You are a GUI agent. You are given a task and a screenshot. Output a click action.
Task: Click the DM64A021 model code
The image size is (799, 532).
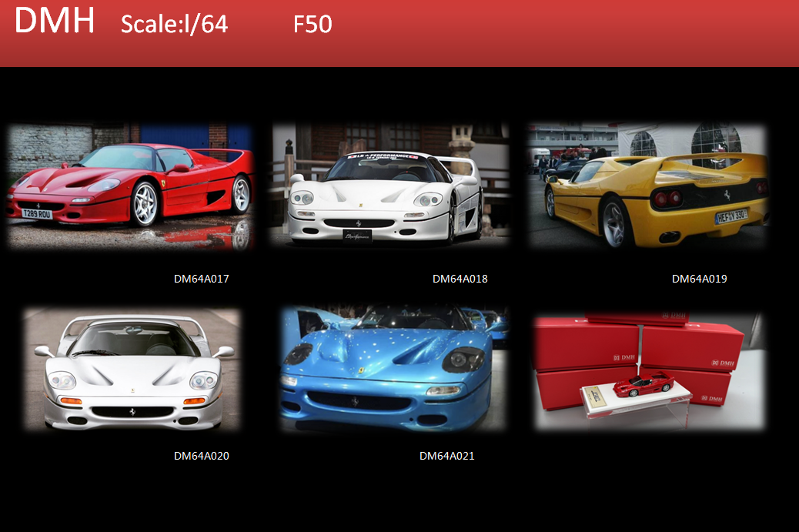[x=446, y=456]
